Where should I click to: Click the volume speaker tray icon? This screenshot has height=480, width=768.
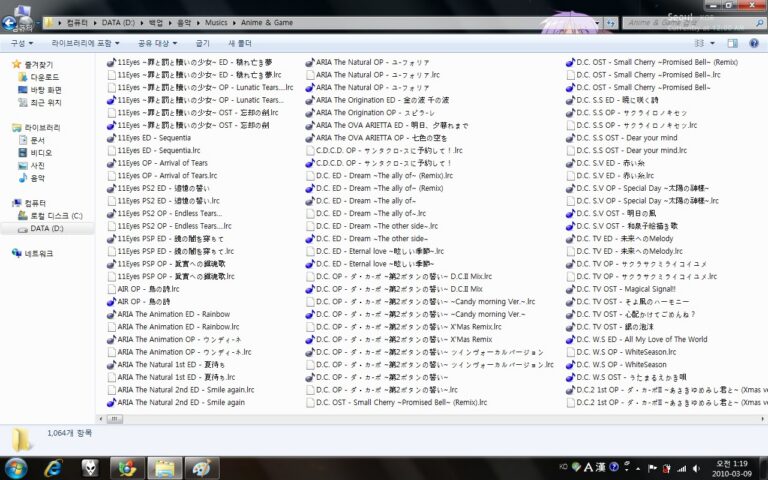(x=696, y=469)
